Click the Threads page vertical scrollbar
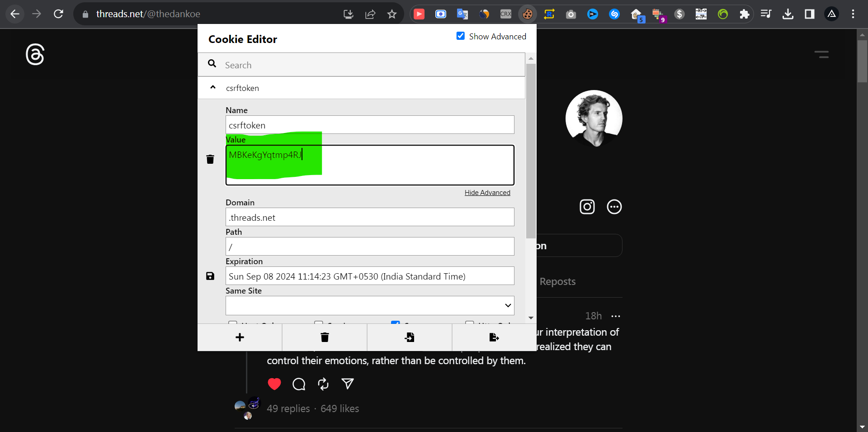Screen dimensions: 868x432 pyautogui.click(x=862, y=61)
